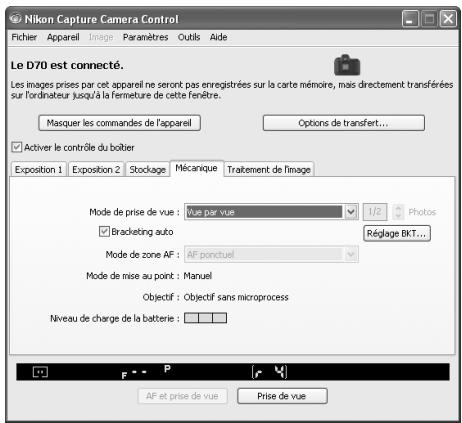Open the Fichier menu

24,37
